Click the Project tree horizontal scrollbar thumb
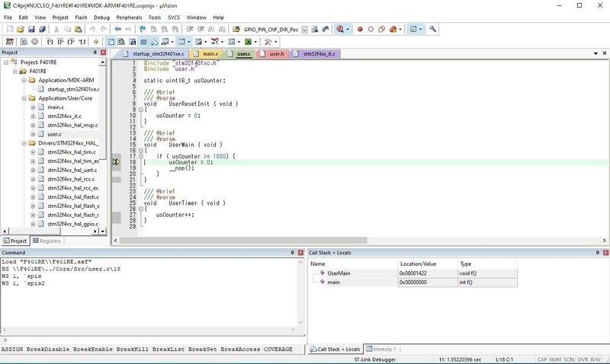 (34, 231)
